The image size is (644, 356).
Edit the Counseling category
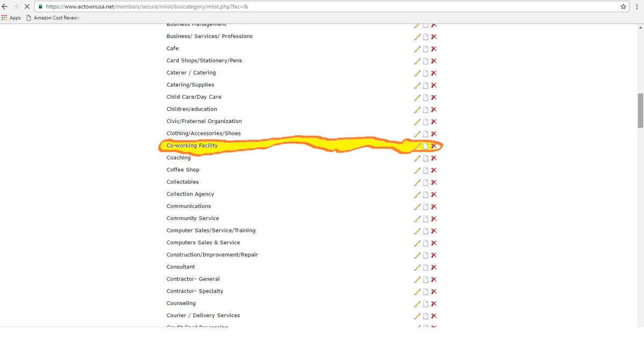click(417, 304)
